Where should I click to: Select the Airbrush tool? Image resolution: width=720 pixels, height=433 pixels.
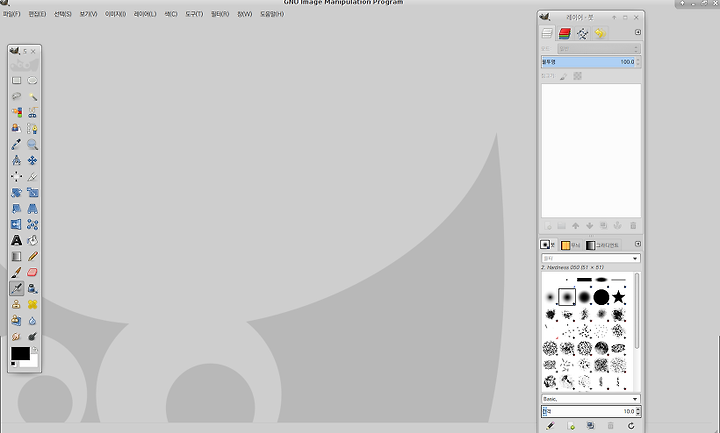(17, 288)
